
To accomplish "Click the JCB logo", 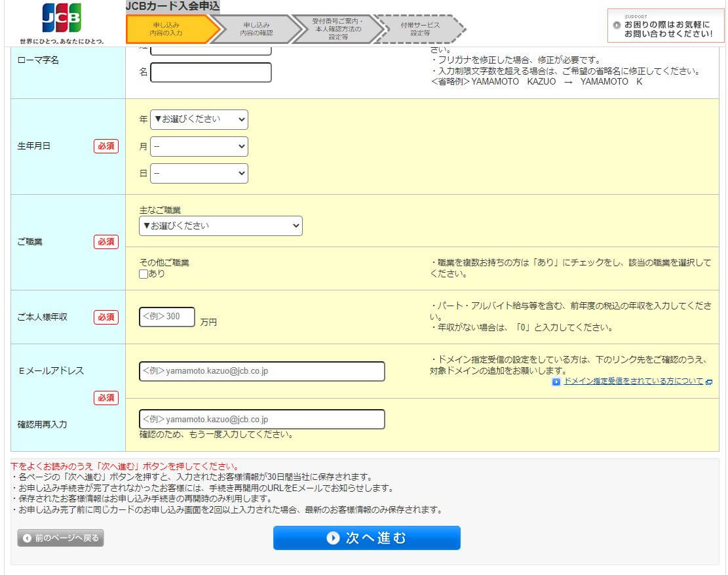I will click(x=62, y=19).
